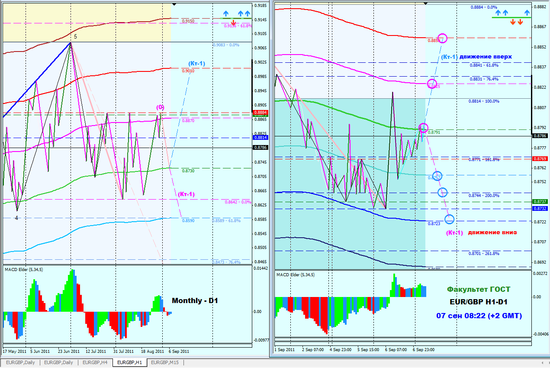Click the chart shift triangle atop the Monthly-D1 chart
The image size is (550, 368).
(x=174, y=5)
